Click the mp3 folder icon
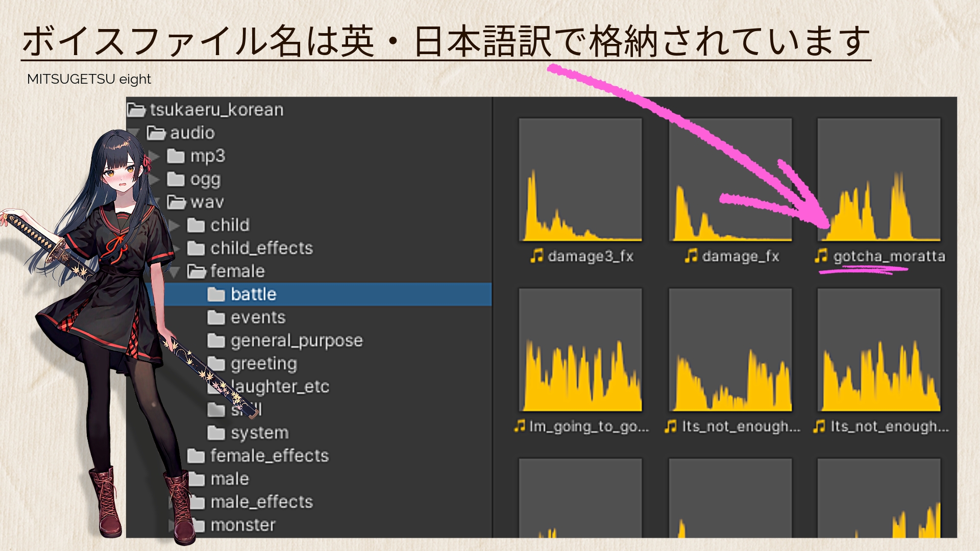 coord(176,156)
